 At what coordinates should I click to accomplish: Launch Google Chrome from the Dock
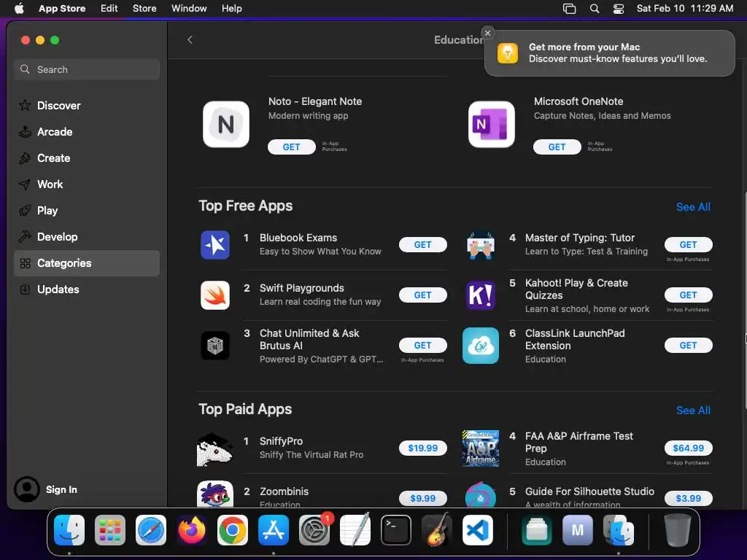[x=233, y=530]
